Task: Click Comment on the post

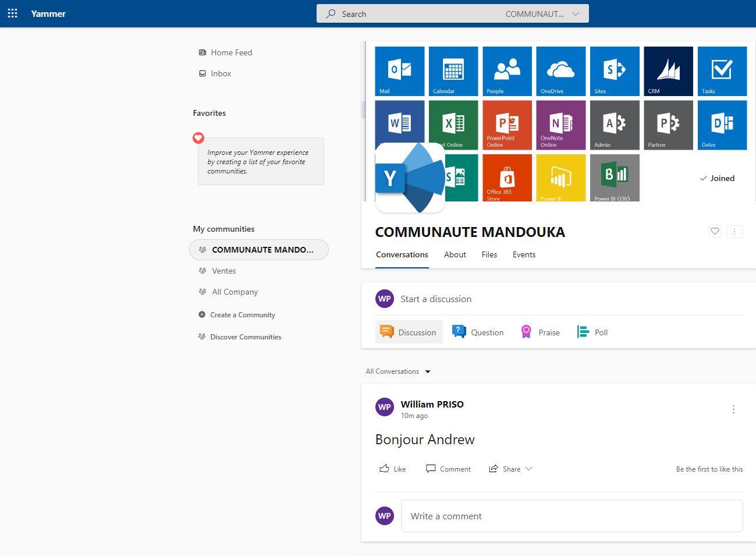Action: coord(448,469)
